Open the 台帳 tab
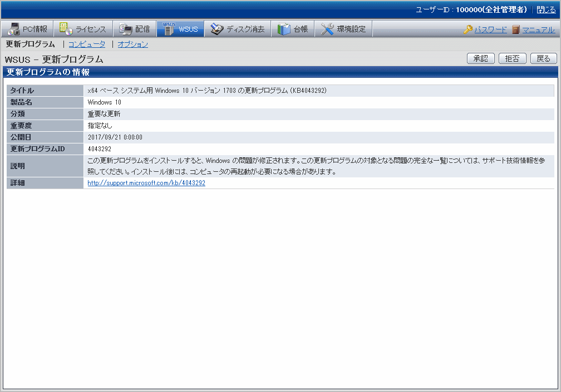Screen dimensions: 561x392 coord(293,29)
